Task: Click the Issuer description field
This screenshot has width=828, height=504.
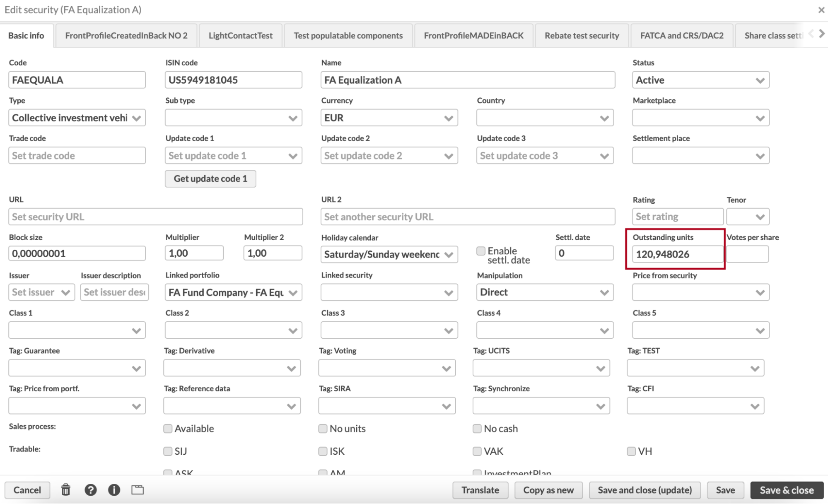Action: coord(114,292)
